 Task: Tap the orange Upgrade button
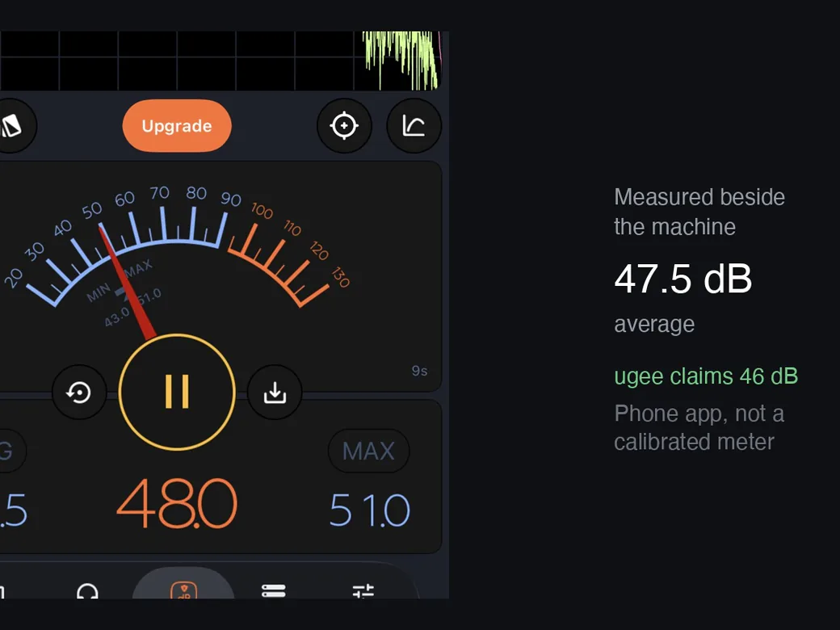[177, 126]
